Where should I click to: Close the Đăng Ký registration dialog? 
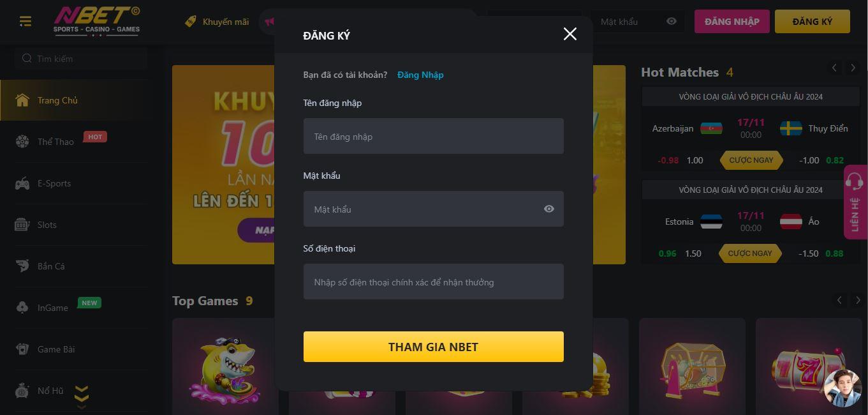[570, 34]
